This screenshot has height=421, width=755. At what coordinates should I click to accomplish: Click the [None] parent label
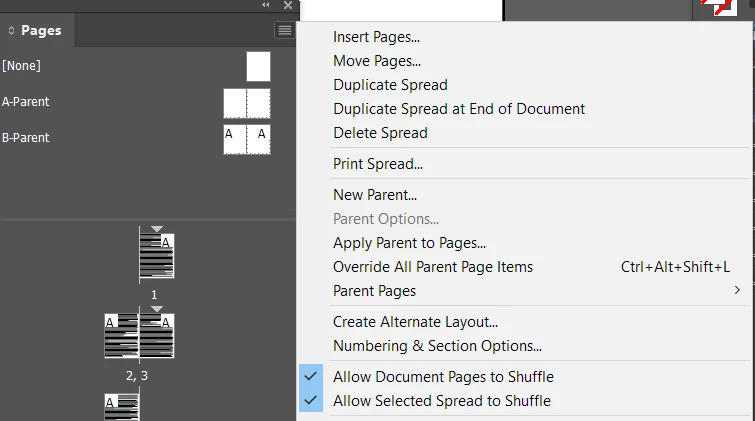point(21,66)
